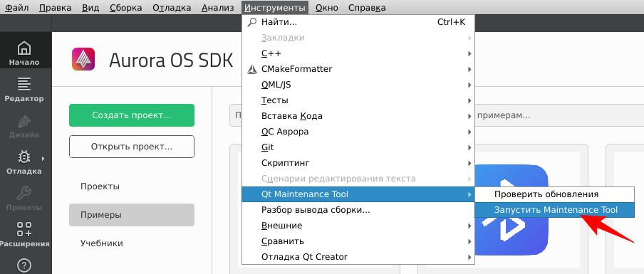Click the CMakeFormatter triangle icon
The width and height of the screenshot is (644, 274).
(252, 69)
